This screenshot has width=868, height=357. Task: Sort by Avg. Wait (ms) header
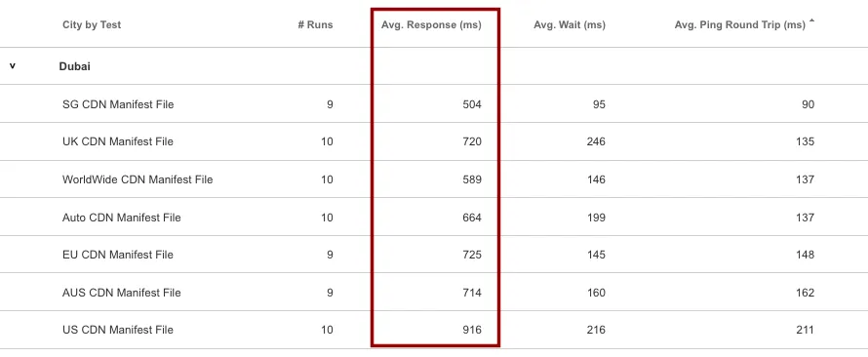click(x=570, y=25)
